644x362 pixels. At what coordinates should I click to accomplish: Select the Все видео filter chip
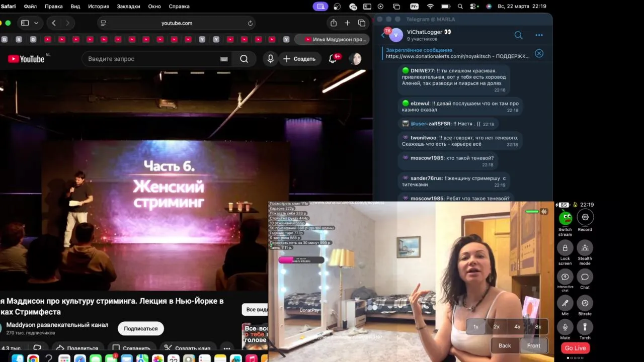click(256, 309)
